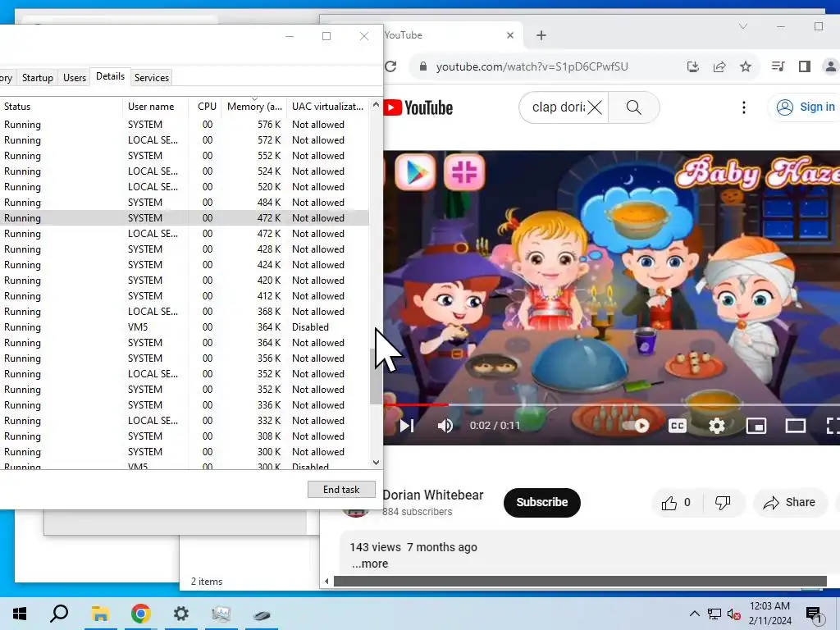Image resolution: width=840 pixels, height=630 pixels.
Task: Dislike the video thumbs down
Action: 723,503
